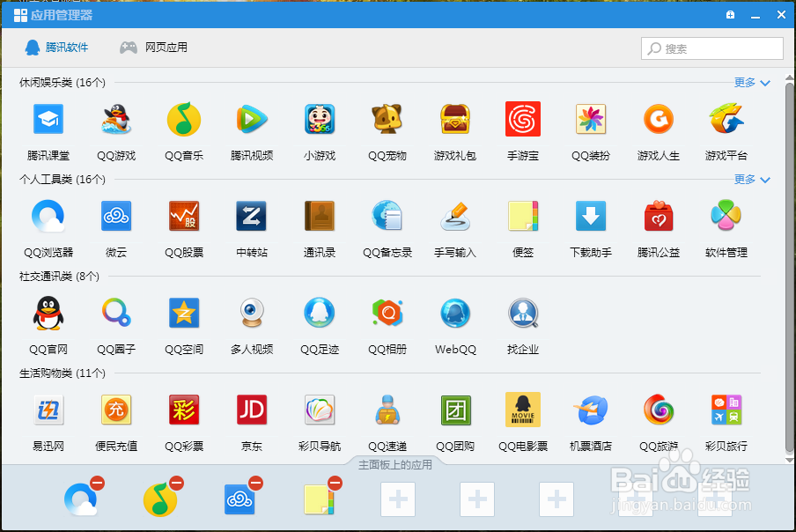Click the scrollbar down arrow
The height and width of the screenshot is (532, 796).
[x=790, y=460]
